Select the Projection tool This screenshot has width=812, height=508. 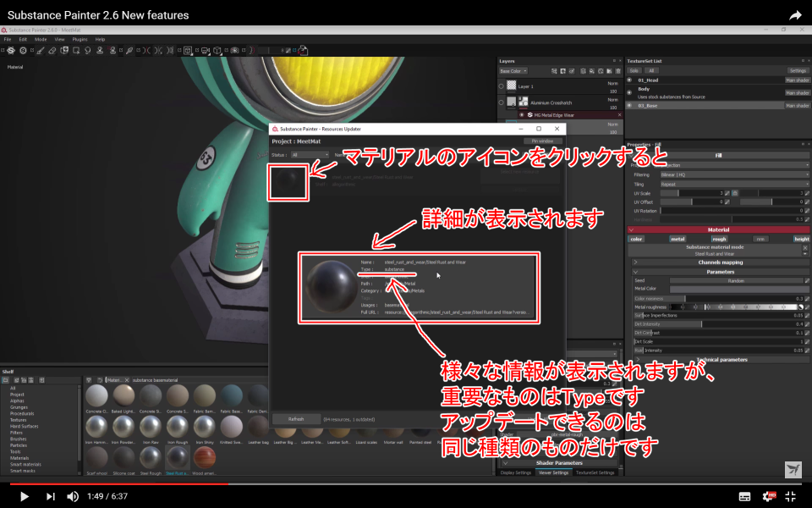coord(64,50)
